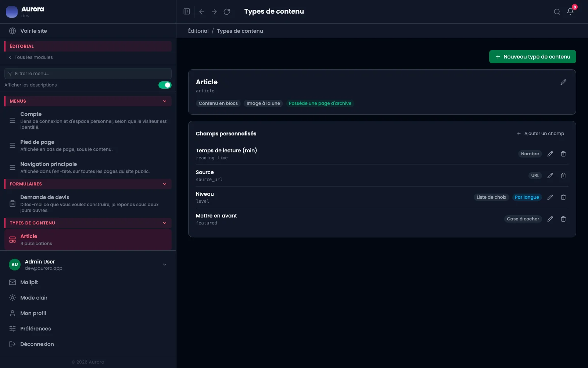Click the source_url field key

tap(209, 180)
